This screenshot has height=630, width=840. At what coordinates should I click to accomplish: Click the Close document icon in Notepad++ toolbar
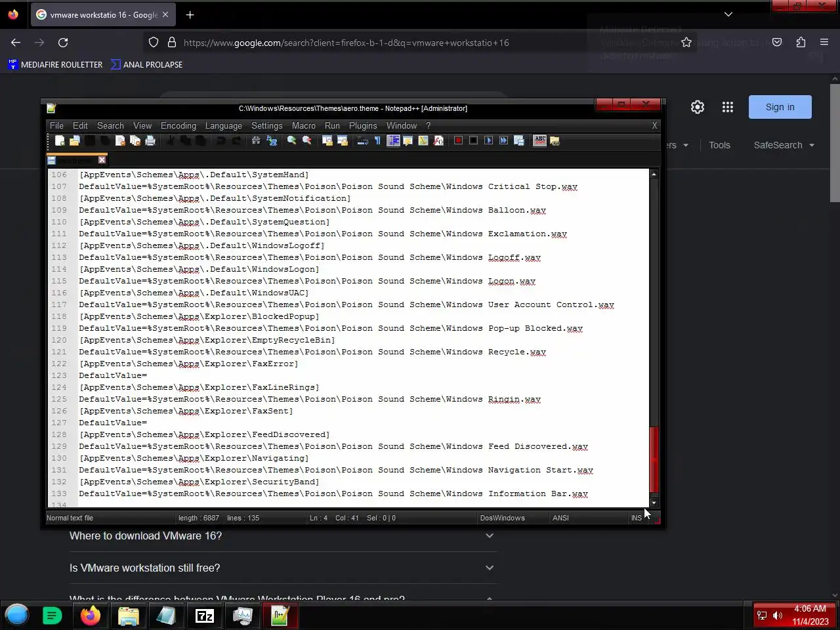pyautogui.click(x=120, y=140)
